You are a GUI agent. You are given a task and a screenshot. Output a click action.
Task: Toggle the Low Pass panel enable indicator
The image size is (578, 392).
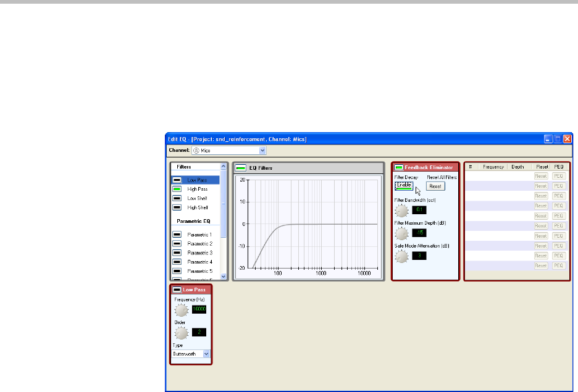pyautogui.click(x=177, y=289)
